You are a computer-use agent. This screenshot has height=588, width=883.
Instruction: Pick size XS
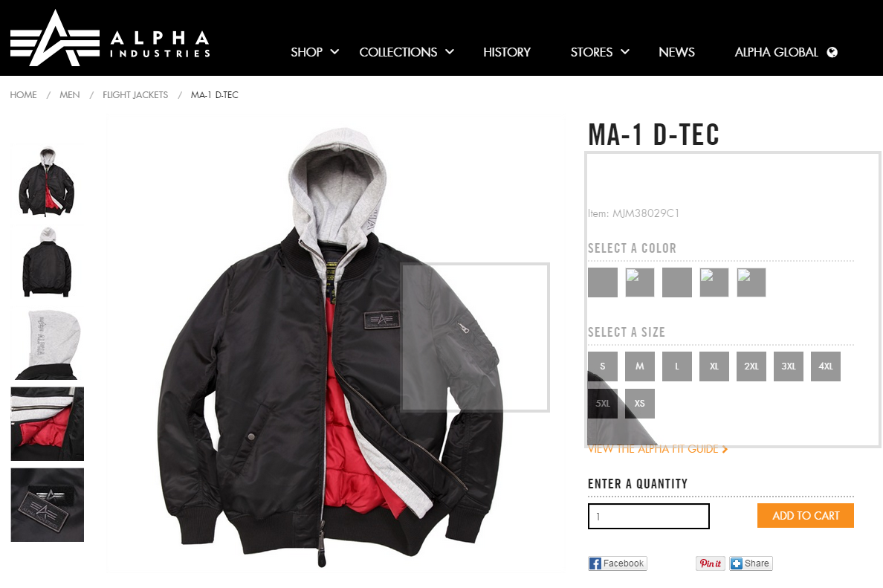coord(640,403)
